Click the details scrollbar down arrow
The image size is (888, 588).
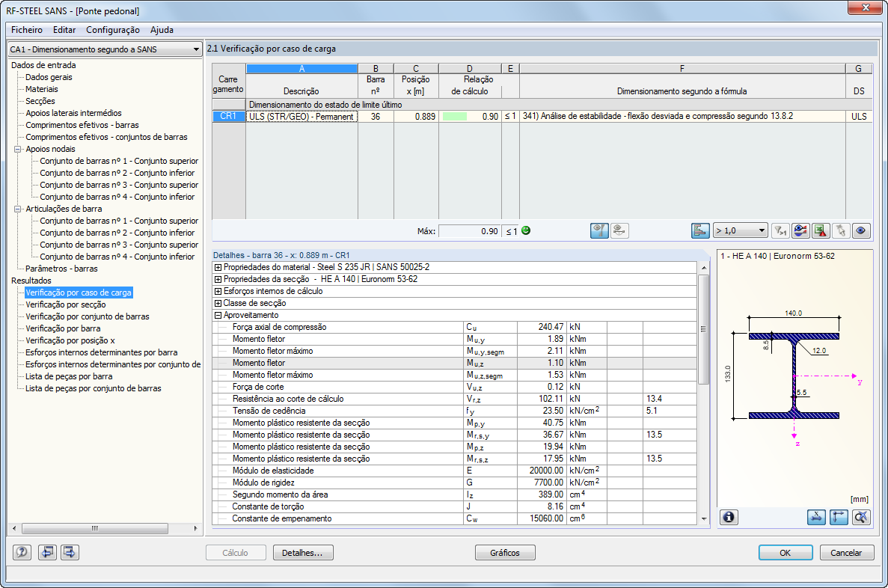pyautogui.click(x=704, y=519)
